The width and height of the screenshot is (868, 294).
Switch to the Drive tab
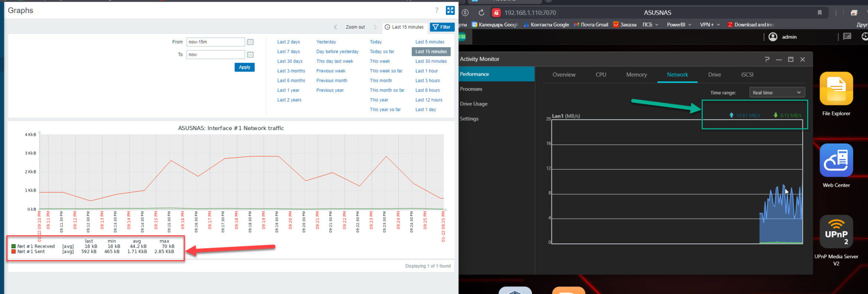point(714,75)
